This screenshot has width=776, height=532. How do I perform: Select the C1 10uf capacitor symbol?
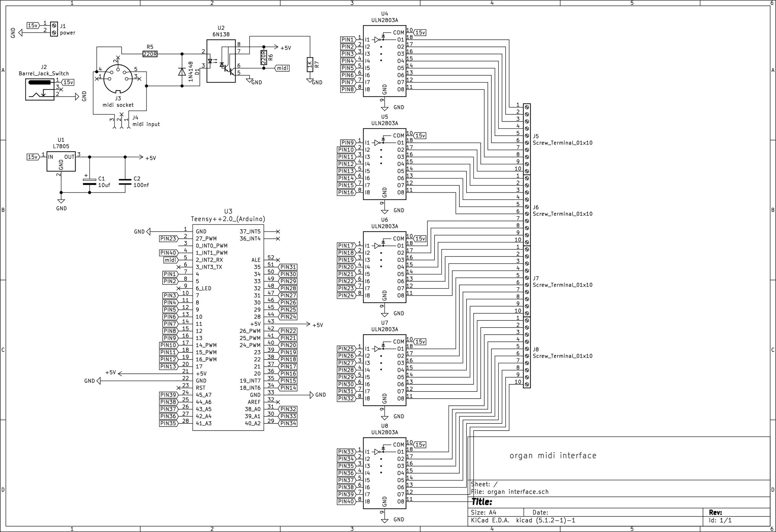coord(89,181)
